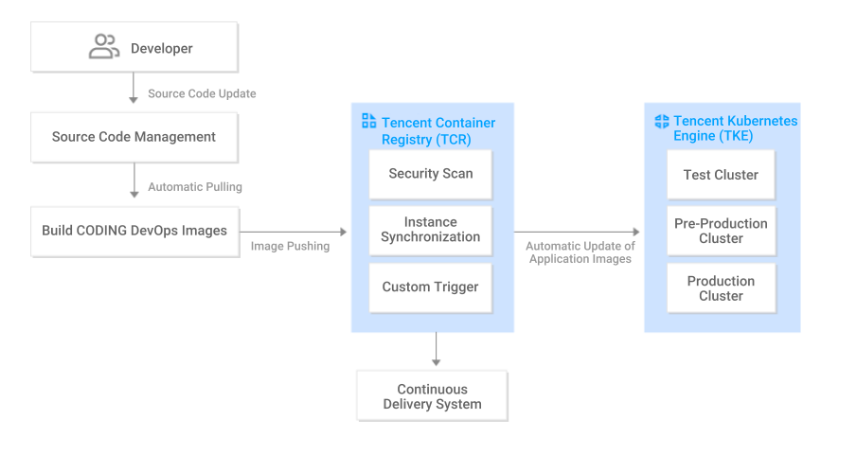Click the Production Cluster box
The image size is (845, 465).
(x=721, y=288)
